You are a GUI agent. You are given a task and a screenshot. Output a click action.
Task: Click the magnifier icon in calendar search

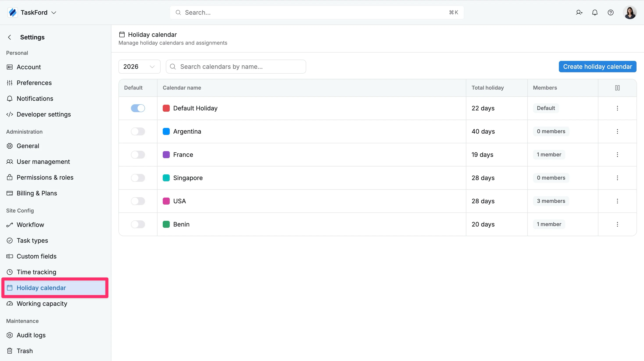coord(173,67)
